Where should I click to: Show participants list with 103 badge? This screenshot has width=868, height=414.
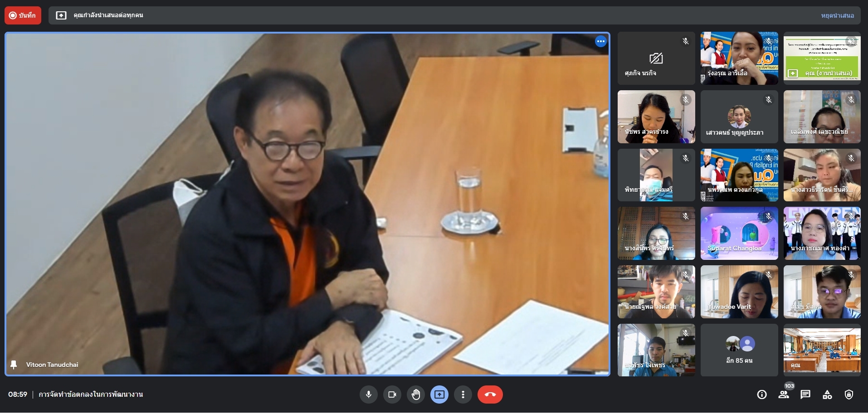point(784,395)
